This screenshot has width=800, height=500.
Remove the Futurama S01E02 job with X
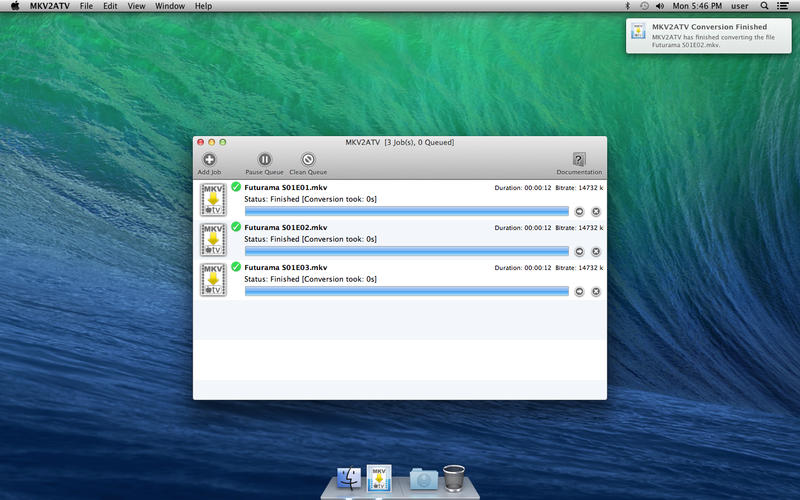596,251
